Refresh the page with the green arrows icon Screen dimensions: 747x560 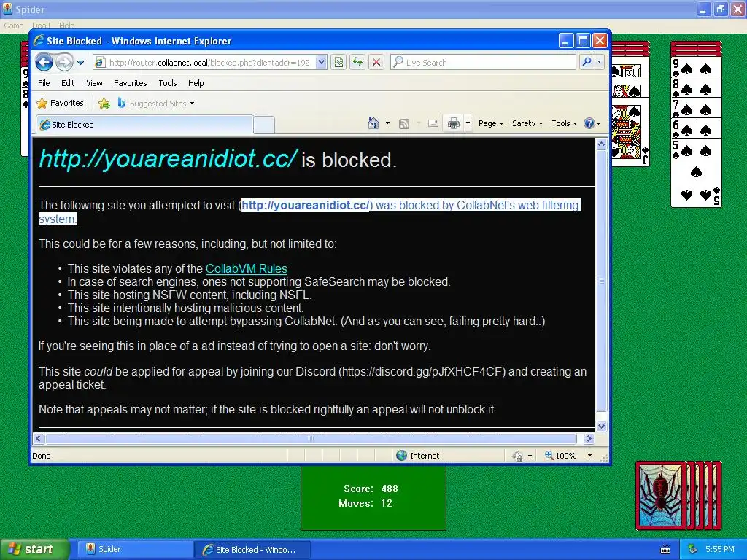357,63
